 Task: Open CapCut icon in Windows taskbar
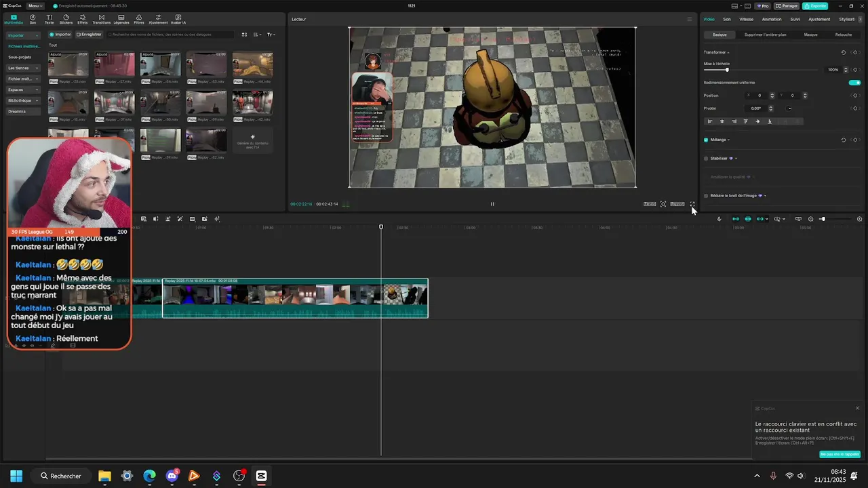coord(261,476)
